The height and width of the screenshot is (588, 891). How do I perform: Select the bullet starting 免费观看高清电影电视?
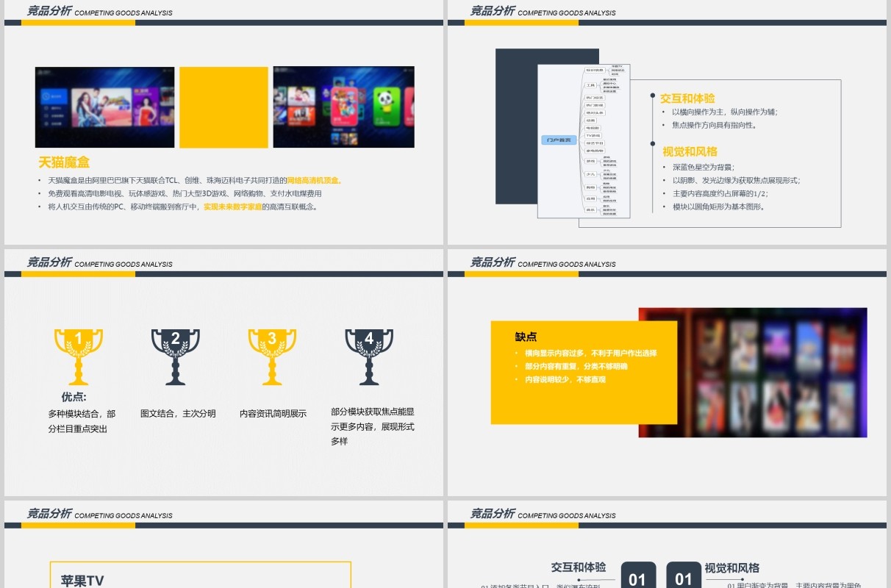[x=185, y=194]
